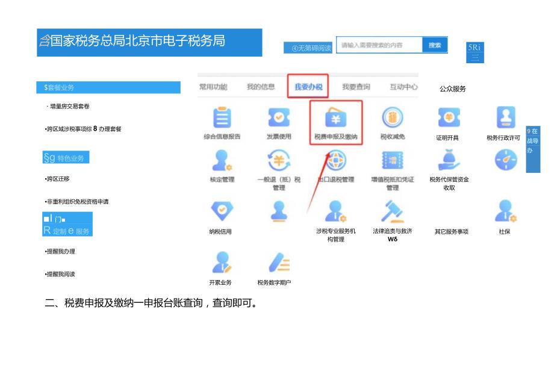Open 一般退（抵）税管理 icon
This screenshot has width=554, height=392.
[279, 160]
